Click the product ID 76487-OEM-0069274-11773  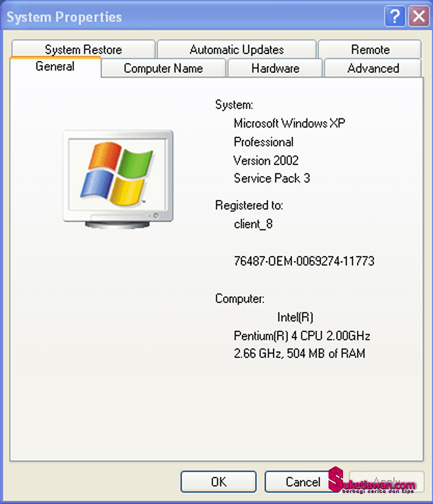click(x=304, y=261)
